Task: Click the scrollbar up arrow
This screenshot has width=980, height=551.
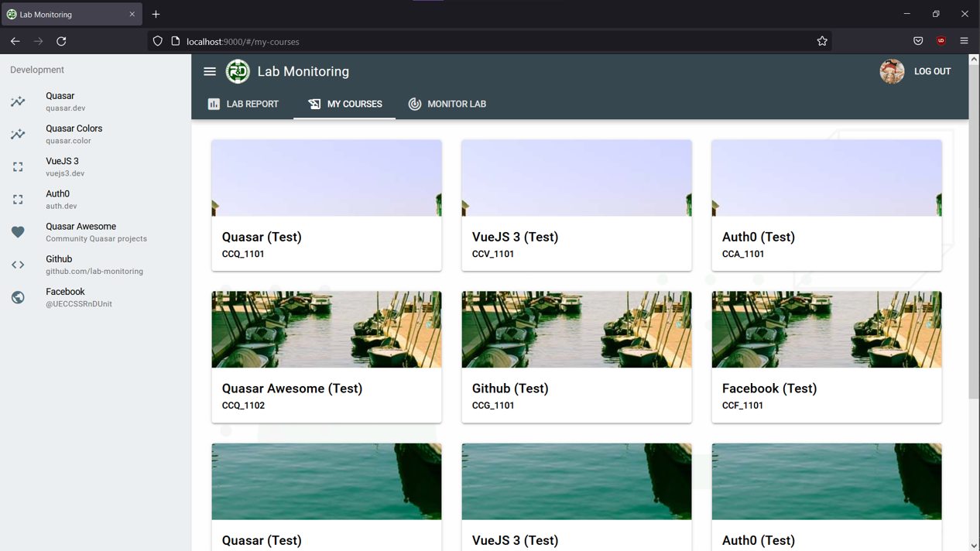Action: pos(974,59)
